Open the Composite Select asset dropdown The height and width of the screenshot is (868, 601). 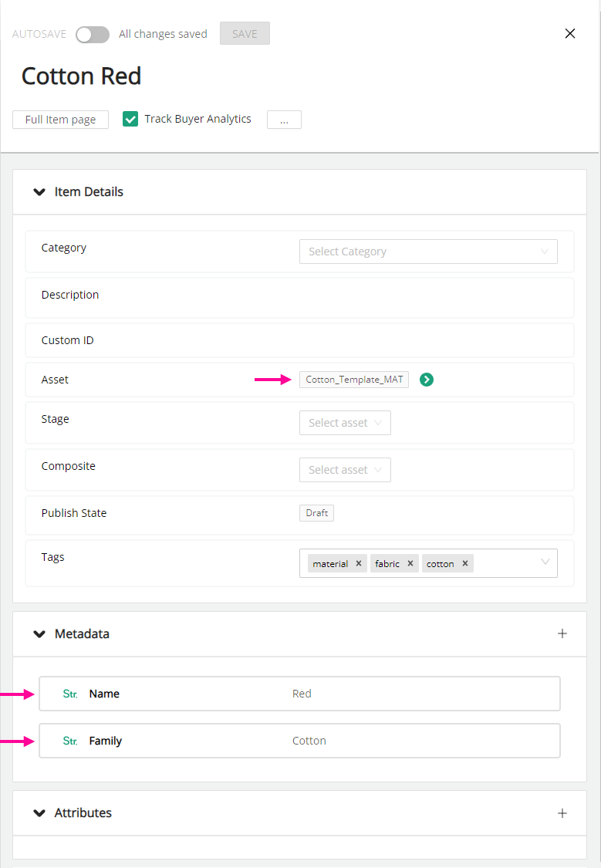(x=345, y=470)
